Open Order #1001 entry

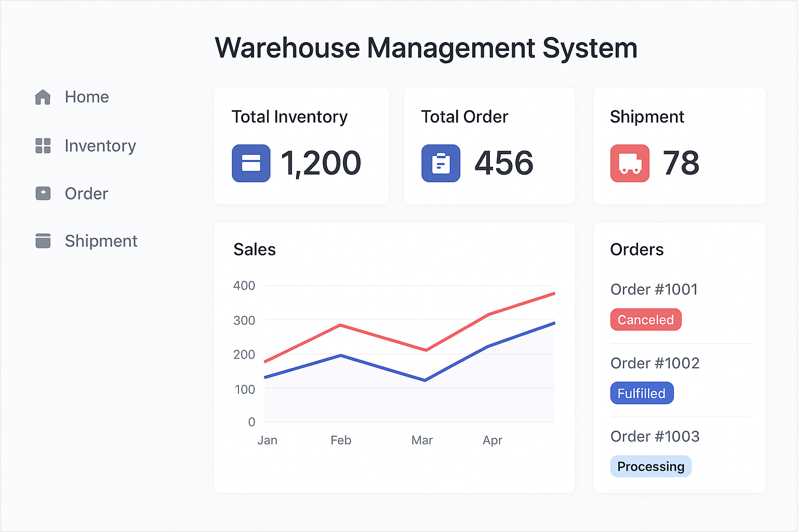point(654,289)
